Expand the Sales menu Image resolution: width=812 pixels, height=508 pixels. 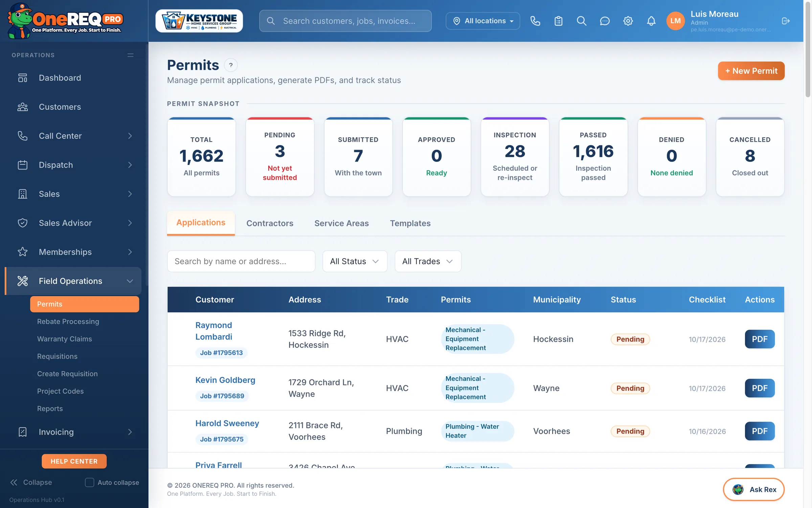pyautogui.click(x=73, y=194)
